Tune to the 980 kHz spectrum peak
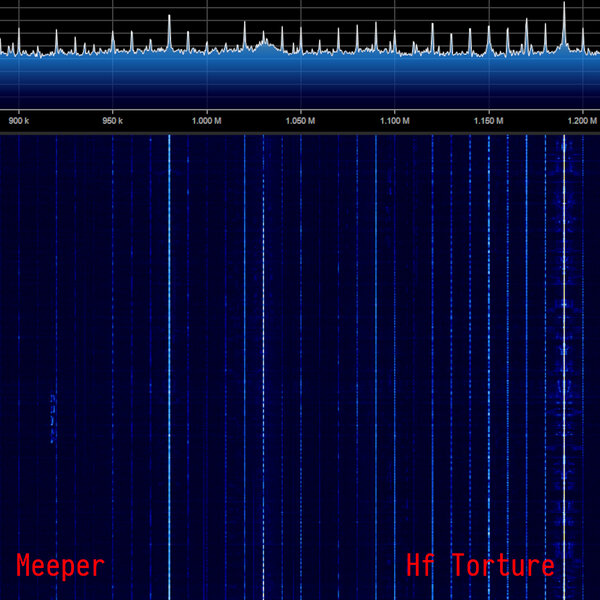600x600 pixels. coord(169,22)
